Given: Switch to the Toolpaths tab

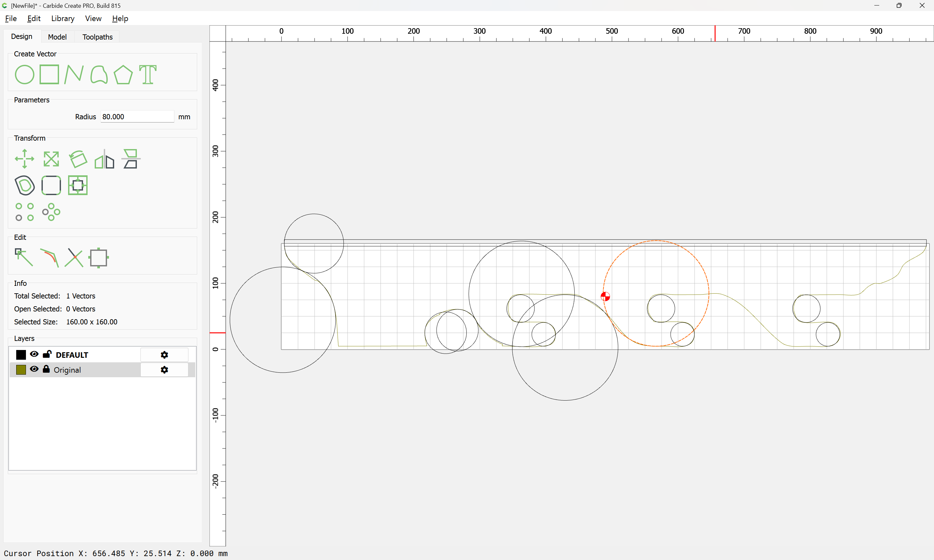Looking at the screenshot, I should (97, 37).
